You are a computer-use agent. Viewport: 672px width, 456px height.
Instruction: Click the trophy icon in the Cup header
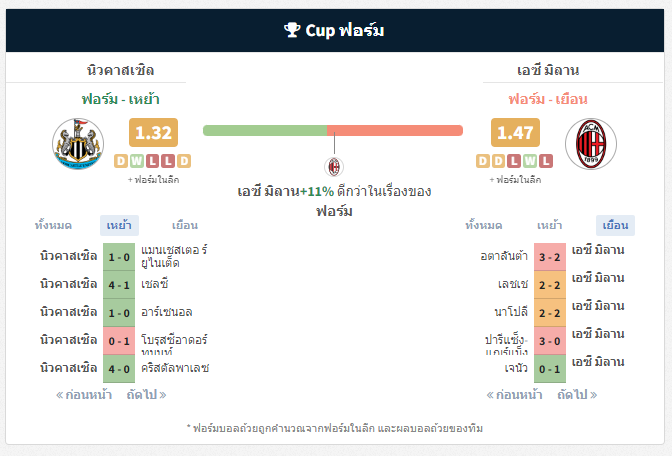pyautogui.click(x=292, y=30)
